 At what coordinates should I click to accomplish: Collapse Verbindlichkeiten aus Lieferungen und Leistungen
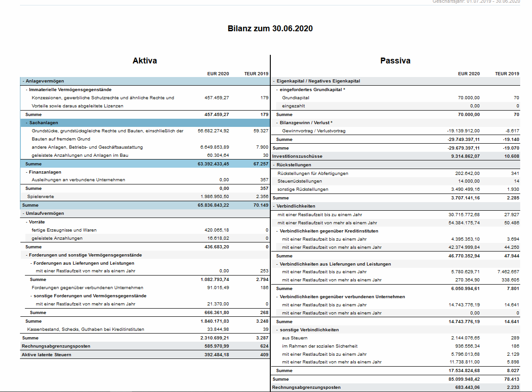pyautogui.click(x=277, y=264)
